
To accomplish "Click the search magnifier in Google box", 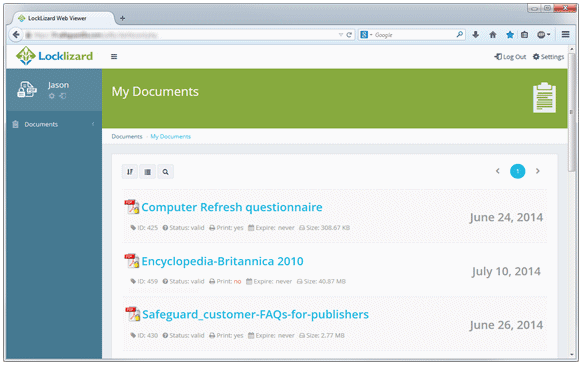I will tap(460, 35).
